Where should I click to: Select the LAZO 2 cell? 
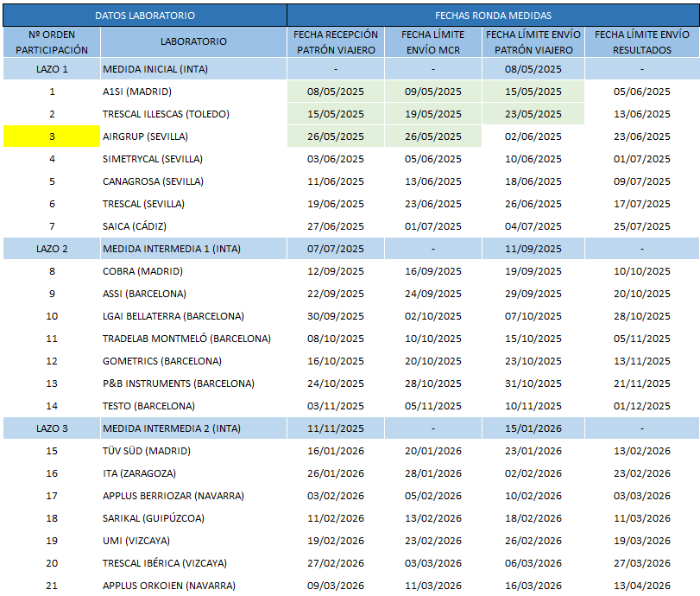pos(52,249)
